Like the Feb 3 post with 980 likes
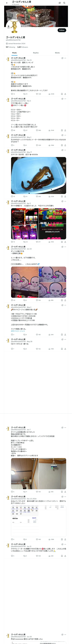Viewport: 72px width, 644px height. (x=37, y=130)
